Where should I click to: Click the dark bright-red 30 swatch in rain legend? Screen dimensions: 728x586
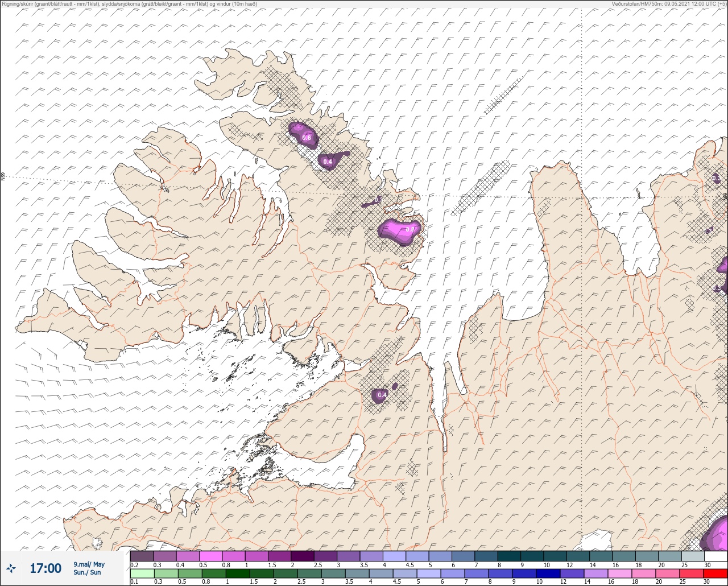715,573
